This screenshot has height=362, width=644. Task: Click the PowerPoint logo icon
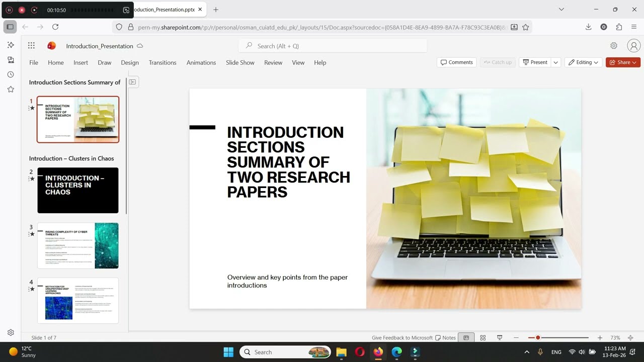51,46
